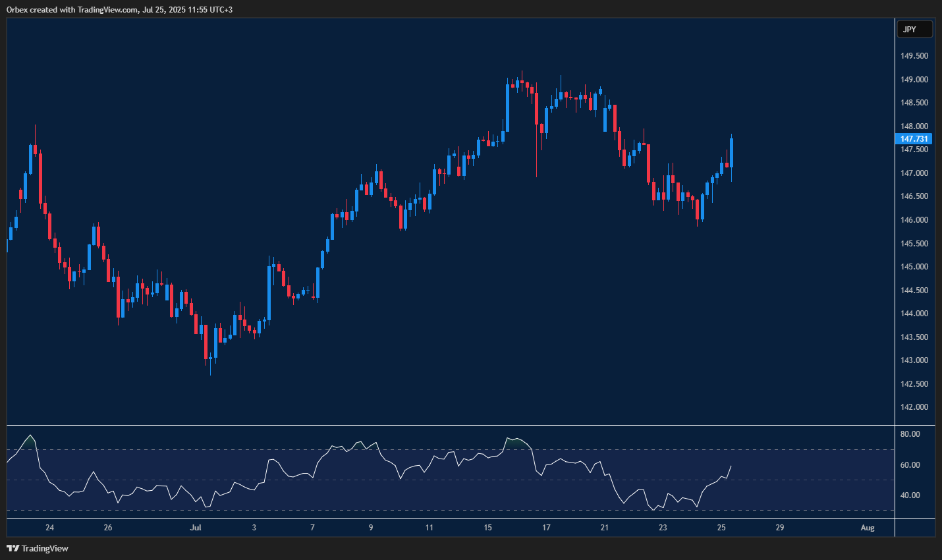Viewport: 942px width, 560px height.
Task: Click date 25 on the time axis
Action: tap(721, 528)
